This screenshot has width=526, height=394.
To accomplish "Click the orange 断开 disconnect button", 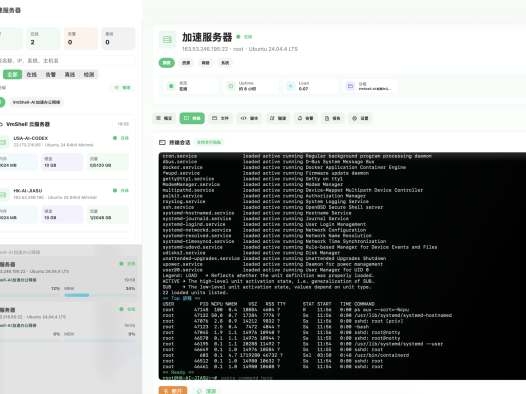I will 173,390.
